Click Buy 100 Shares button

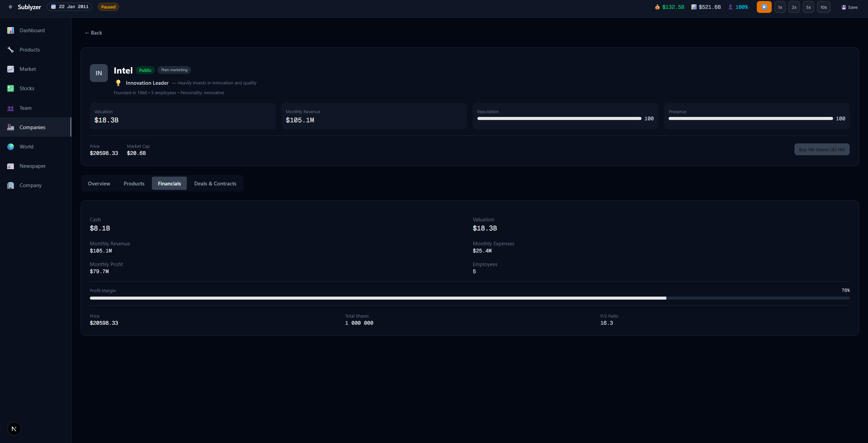pyautogui.click(x=822, y=149)
